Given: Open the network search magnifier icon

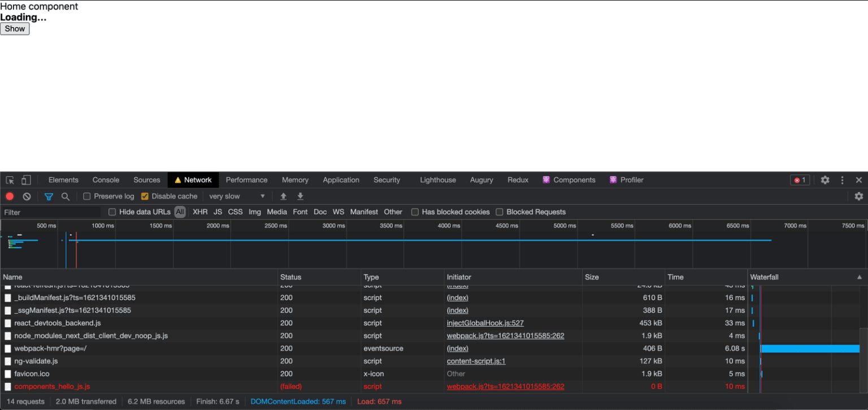Looking at the screenshot, I should click(x=66, y=196).
